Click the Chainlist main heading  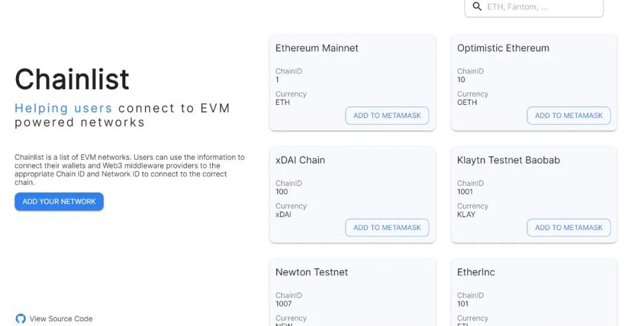tap(72, 79)
